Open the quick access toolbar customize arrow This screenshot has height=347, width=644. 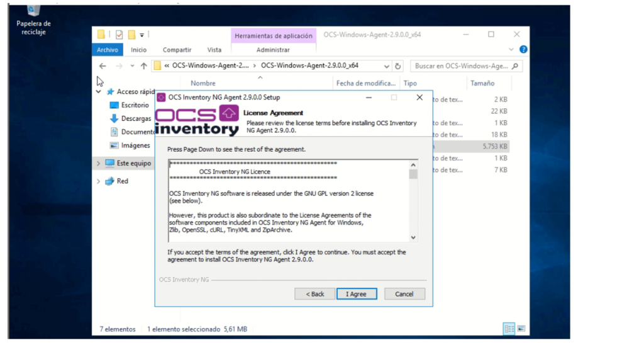click(142, 35)
